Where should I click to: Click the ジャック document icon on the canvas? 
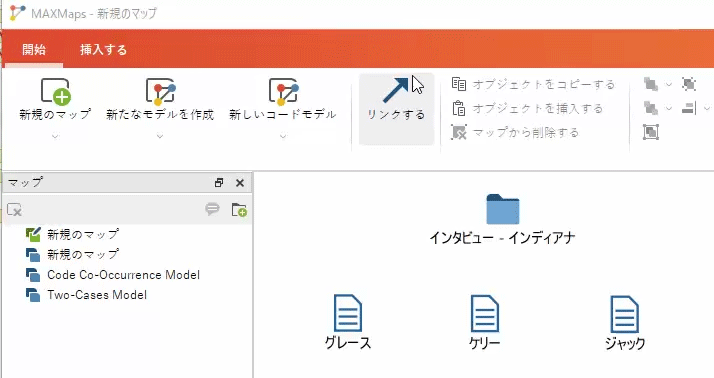coord(625,314)
